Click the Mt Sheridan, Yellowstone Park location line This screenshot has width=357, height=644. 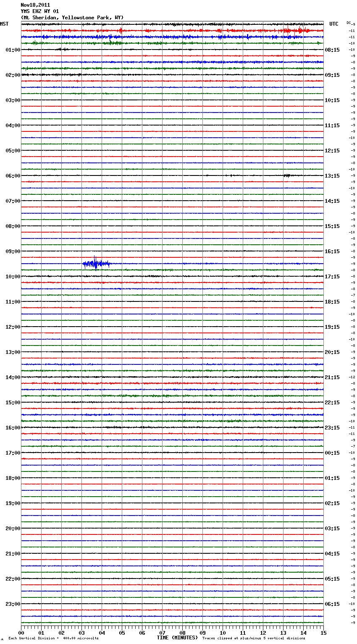tap(72, 18)
